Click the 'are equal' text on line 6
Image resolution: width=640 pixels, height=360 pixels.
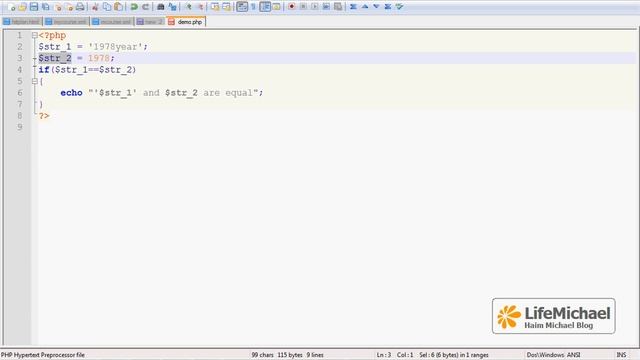228,93
